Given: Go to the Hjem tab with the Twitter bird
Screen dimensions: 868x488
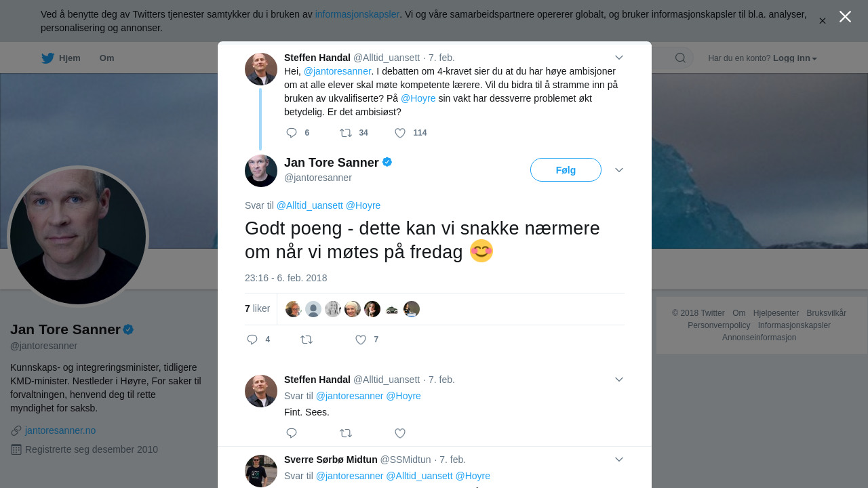Looking at the screenshot, I should 61,58.
